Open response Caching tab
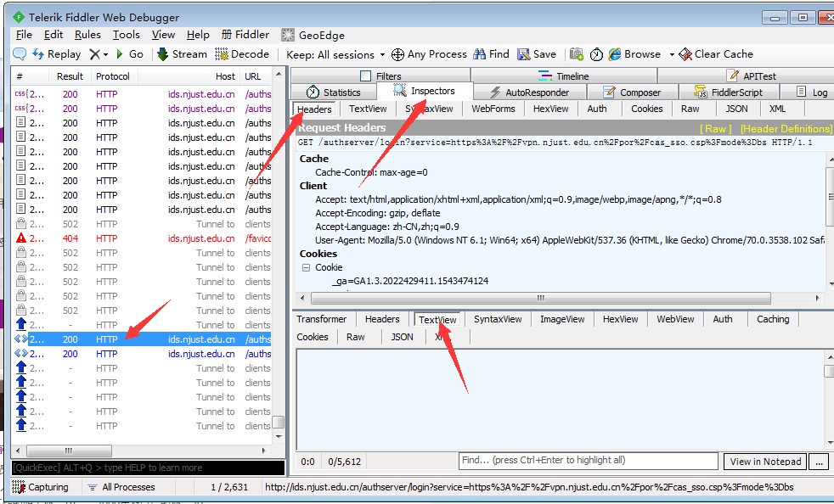 (773, 319)
